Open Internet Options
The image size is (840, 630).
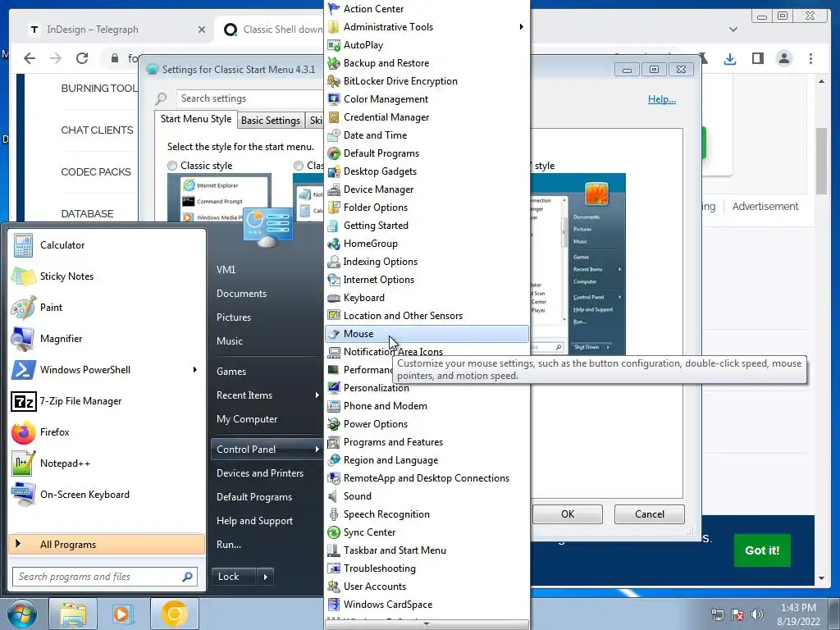coord(427,280)
